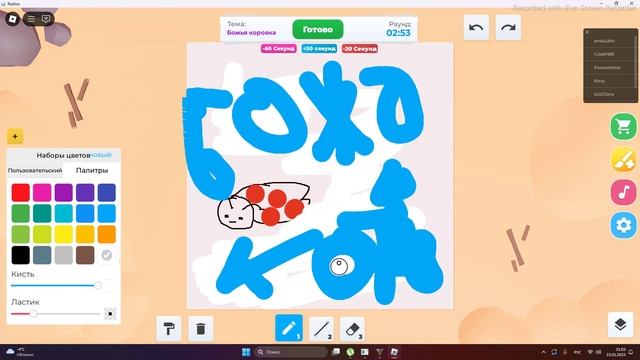Open the taskbar notification bell

[x=631, y=352]
